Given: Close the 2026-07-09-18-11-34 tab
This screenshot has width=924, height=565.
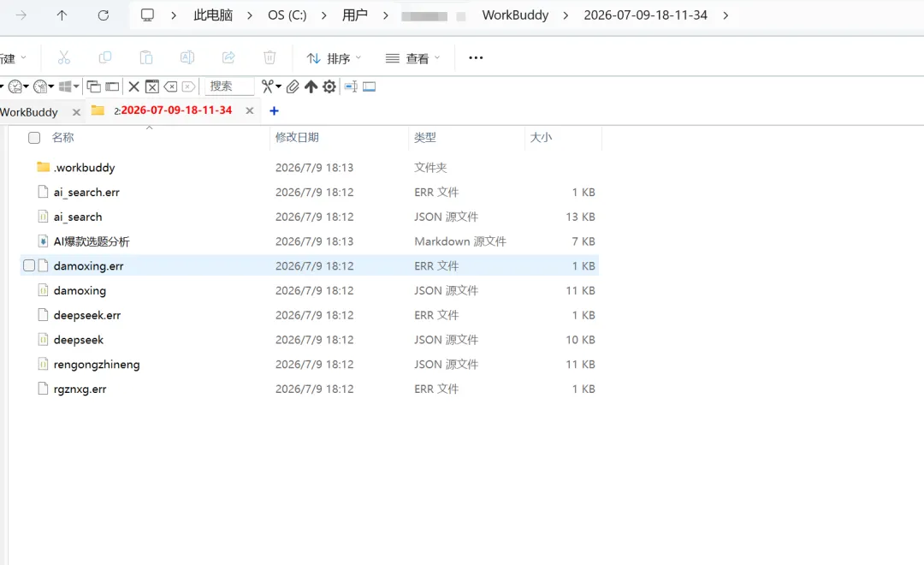Looking at the screenshot, I should tap(250, 110).
